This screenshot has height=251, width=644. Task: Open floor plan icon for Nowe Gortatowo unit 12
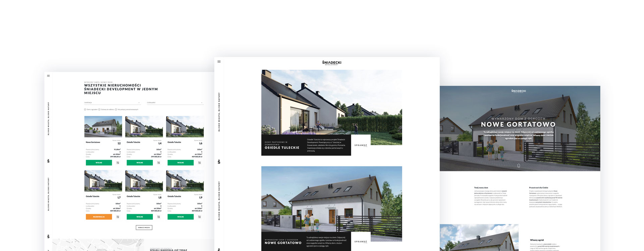pos(118,163)
